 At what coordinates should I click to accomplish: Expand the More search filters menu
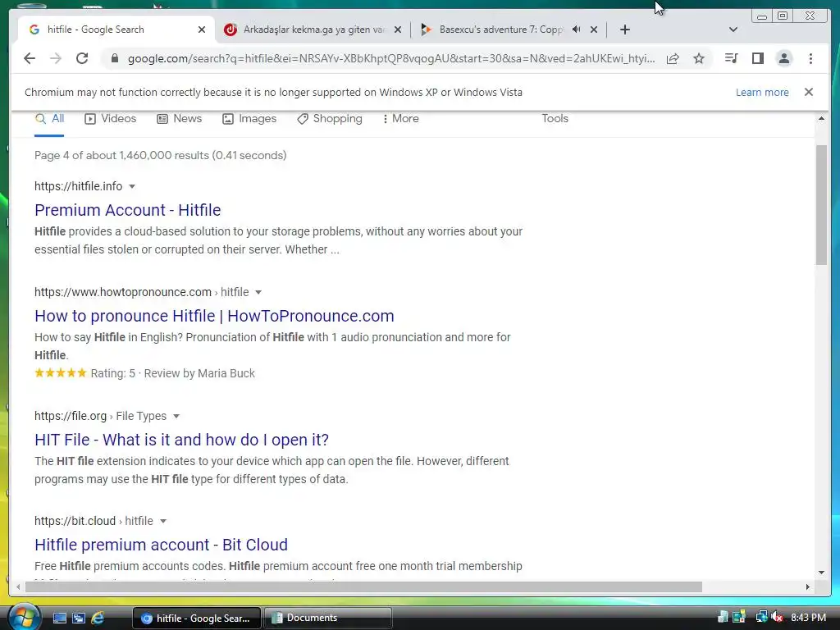[x=400, y=119]
